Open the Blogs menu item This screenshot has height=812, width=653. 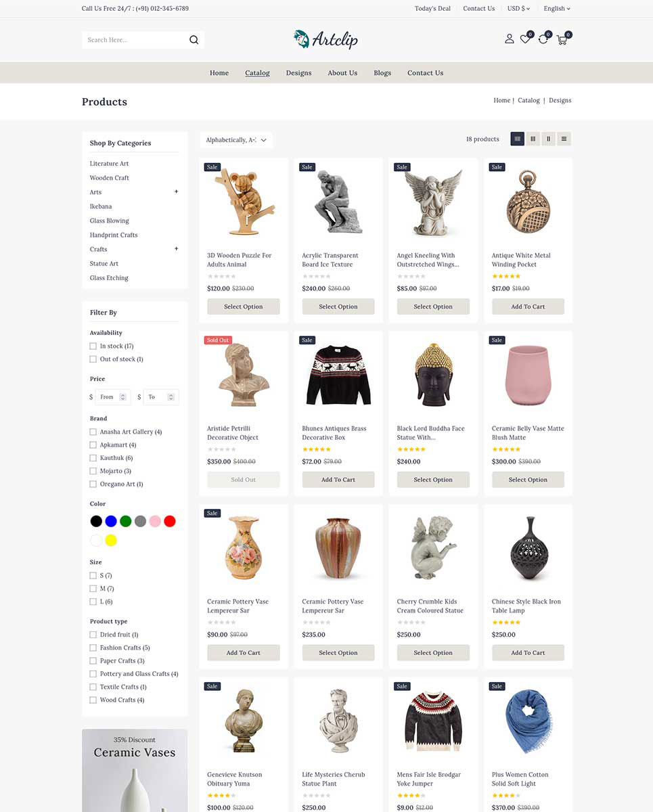click(382, 73)
